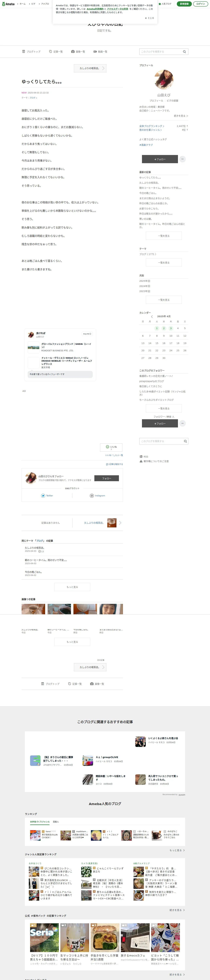Open the #高級クラブ hashtag
Screen dimensions: 210x980
pos(146,145)
